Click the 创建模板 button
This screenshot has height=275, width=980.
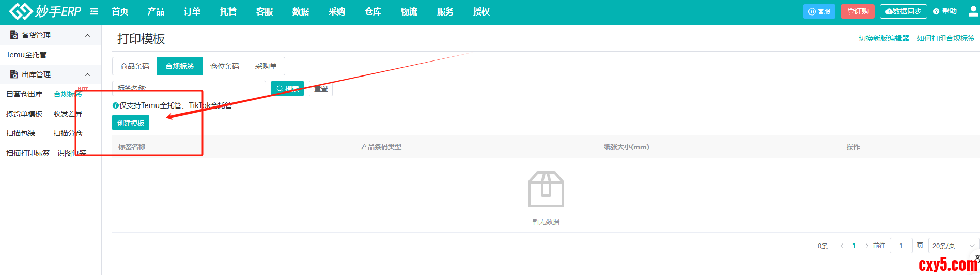(x=131, y=123)
